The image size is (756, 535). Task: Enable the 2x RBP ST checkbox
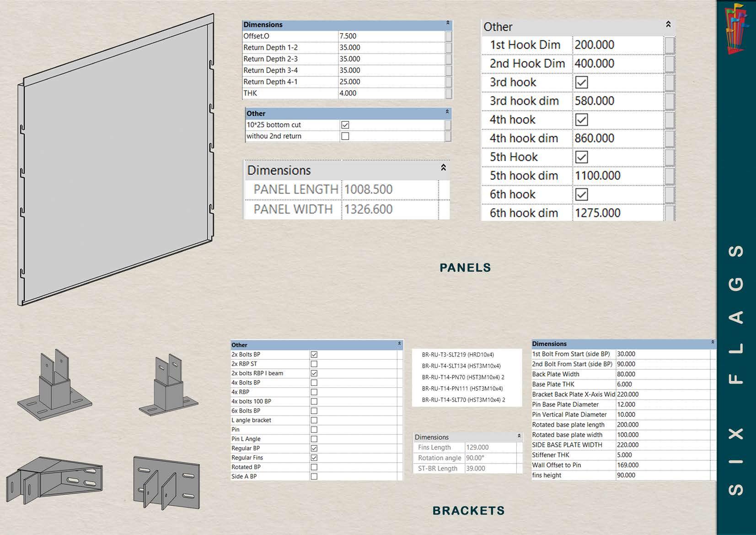tap(314, 364)
